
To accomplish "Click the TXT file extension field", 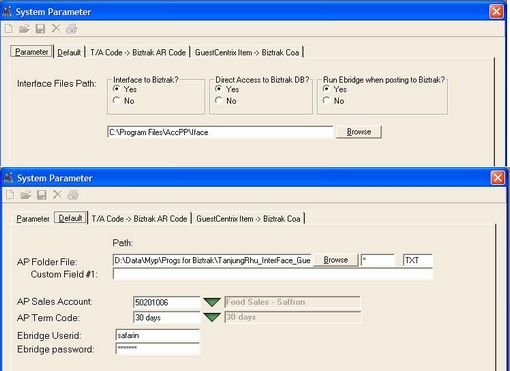I will point(418,260).
